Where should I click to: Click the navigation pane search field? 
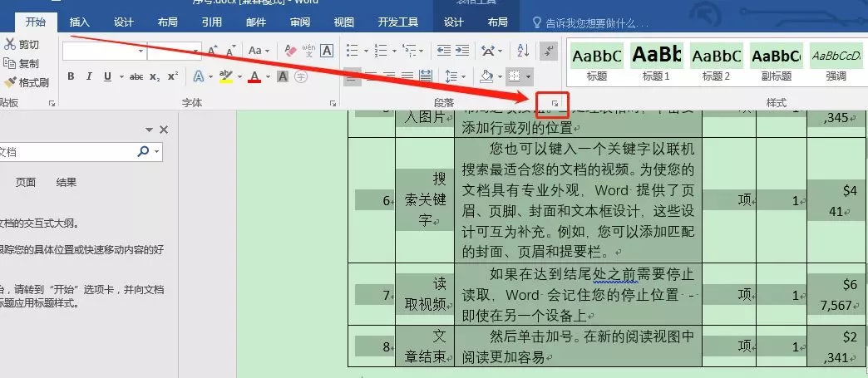click(x=67, y=152)
